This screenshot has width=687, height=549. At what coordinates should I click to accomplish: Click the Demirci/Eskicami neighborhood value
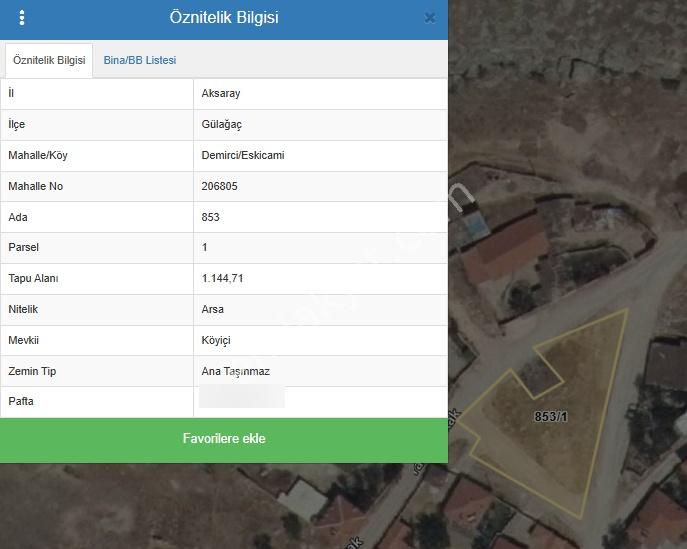point(243,155)
